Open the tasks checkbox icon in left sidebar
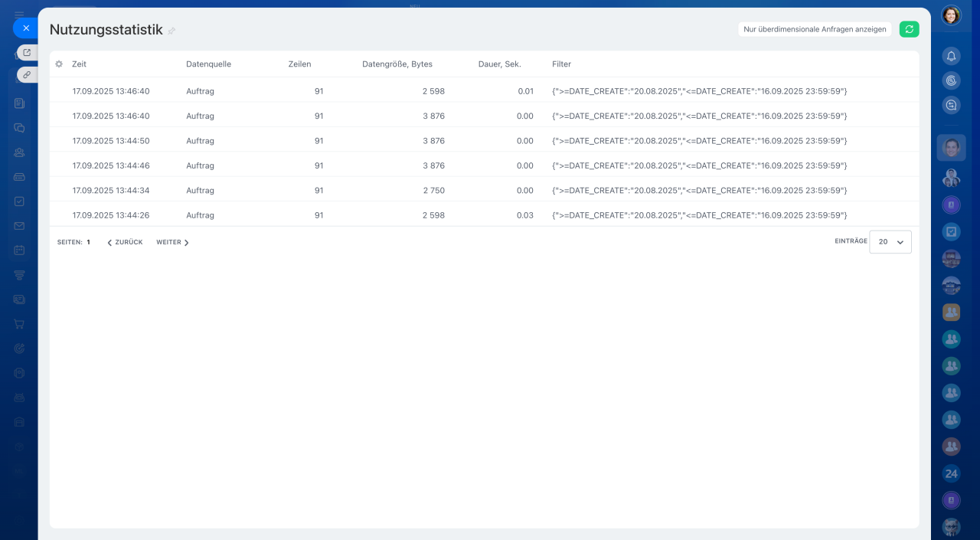 [19, 201]
